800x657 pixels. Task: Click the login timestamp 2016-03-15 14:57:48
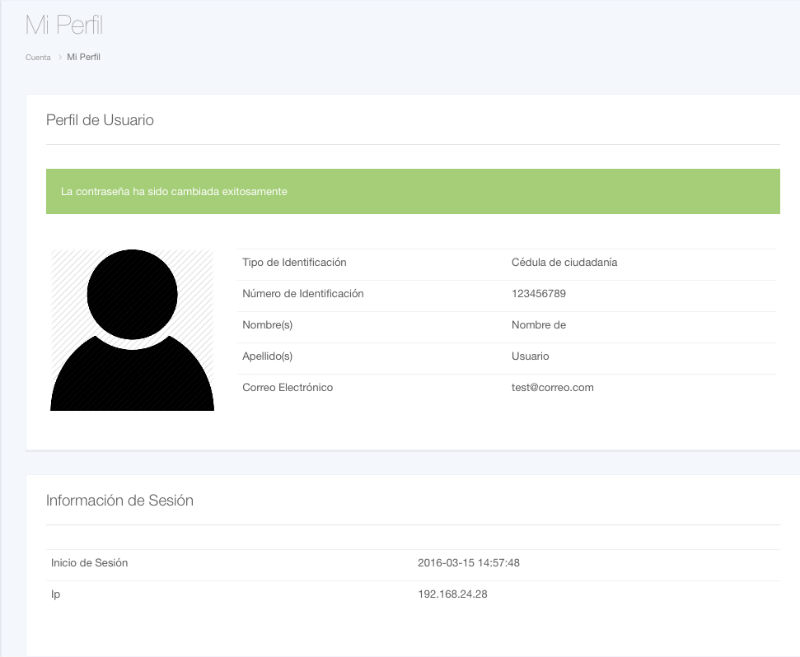click(x=468, y=563)
